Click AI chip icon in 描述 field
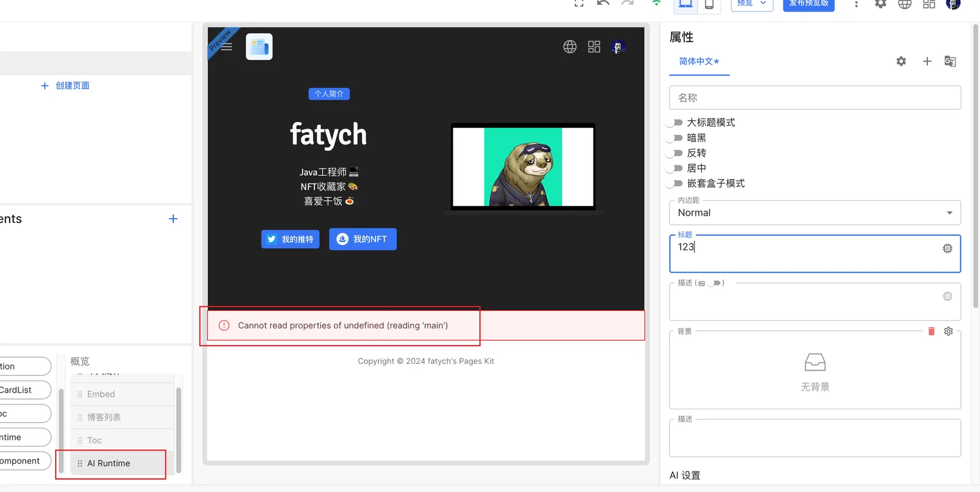The image size is (980, 492). click(948, 297)
